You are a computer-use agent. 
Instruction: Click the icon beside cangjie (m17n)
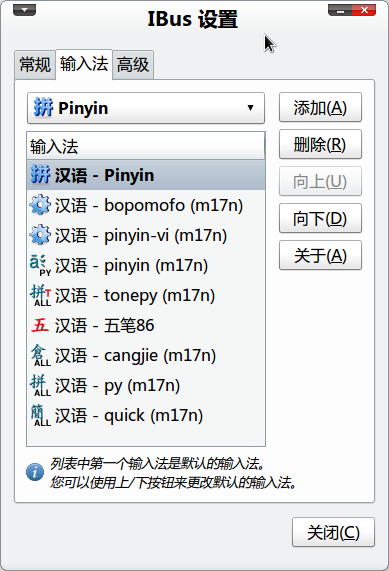pos(40,355)
